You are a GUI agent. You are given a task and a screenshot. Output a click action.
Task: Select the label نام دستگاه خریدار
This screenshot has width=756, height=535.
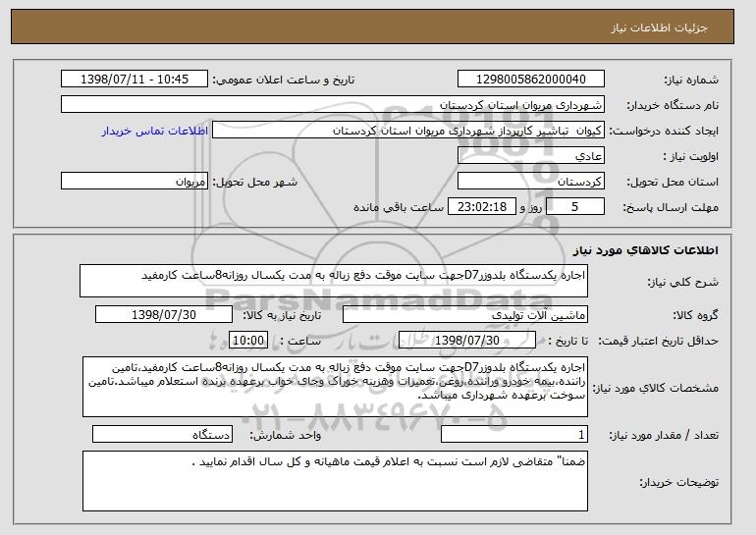click(673, 105)
